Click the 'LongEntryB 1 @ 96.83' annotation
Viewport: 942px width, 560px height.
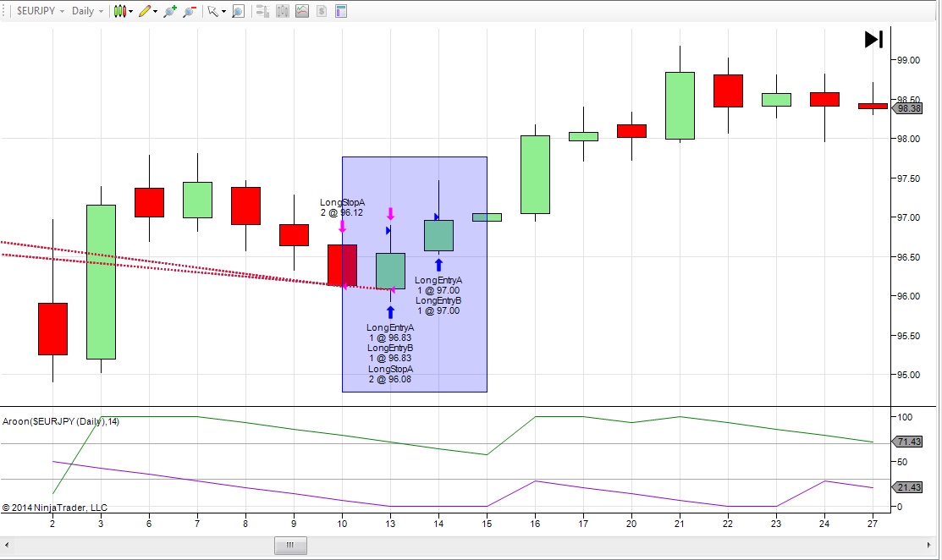[390, 353]
